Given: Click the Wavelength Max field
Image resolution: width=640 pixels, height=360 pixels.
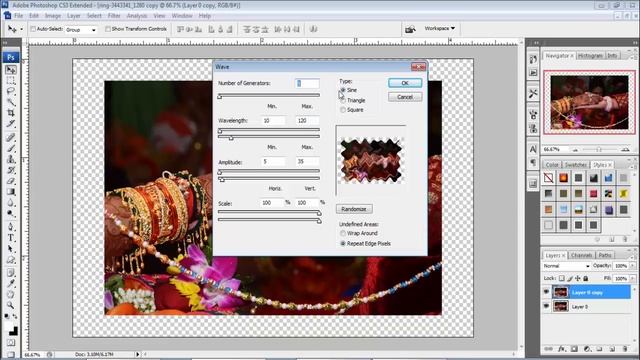Looking at the screenshot, I should click(x=307, y=121).
